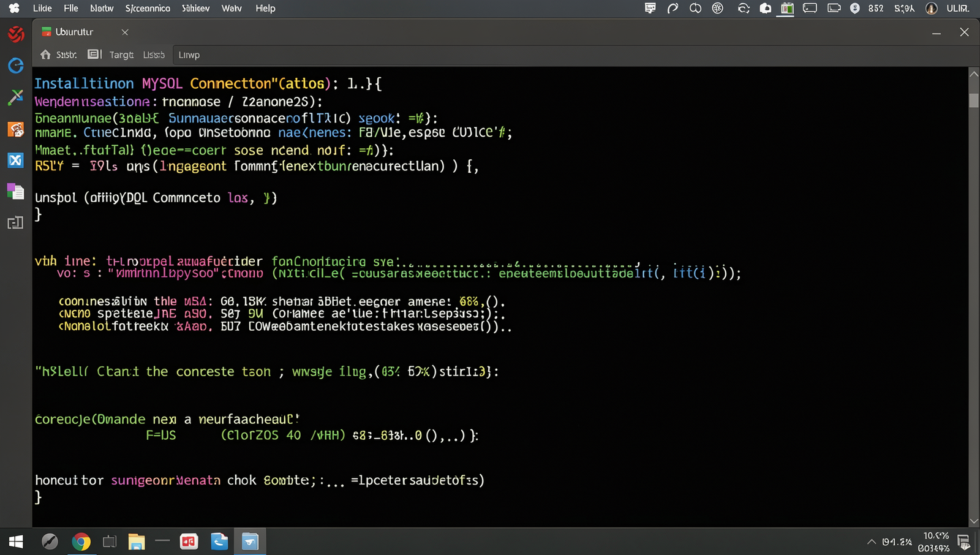Screen dimensions: 980x555
Task: Open the Windows Start button
Action: pos(16,542)
